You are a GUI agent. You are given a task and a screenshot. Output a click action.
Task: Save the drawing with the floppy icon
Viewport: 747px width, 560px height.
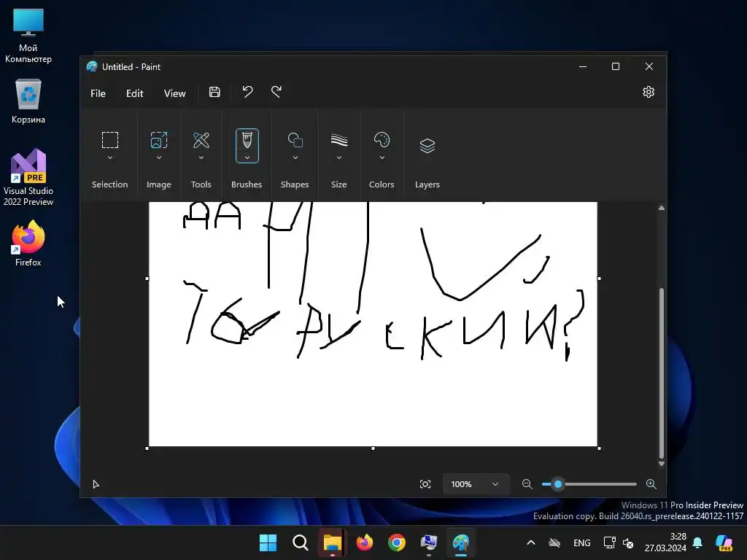[x=214, y=92]
